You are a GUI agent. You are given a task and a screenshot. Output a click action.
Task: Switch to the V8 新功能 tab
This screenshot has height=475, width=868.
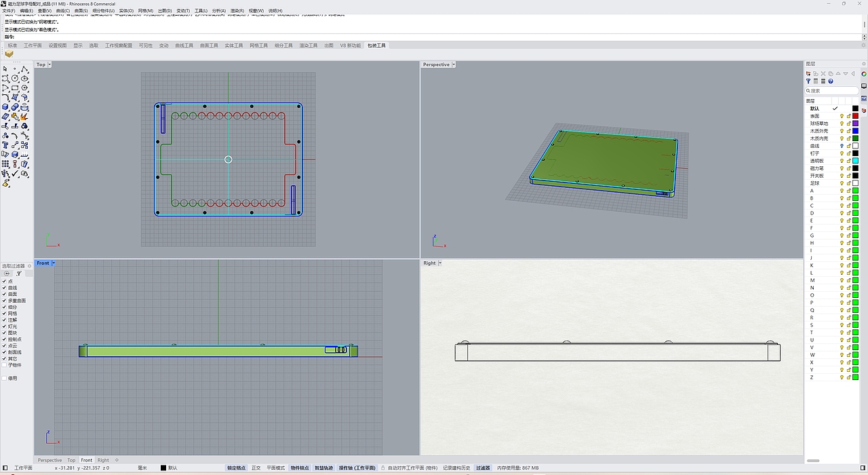pos(351,45)
